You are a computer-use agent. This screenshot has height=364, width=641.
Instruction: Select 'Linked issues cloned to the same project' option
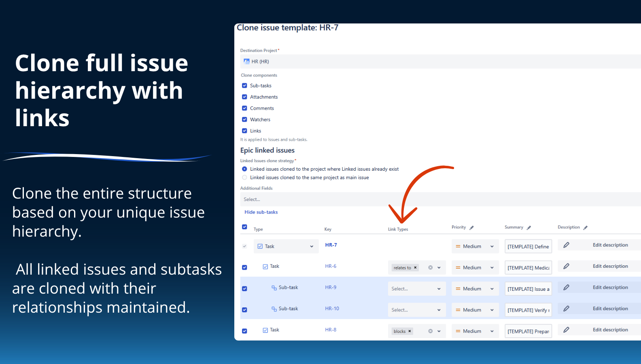[x=244, y=178]
